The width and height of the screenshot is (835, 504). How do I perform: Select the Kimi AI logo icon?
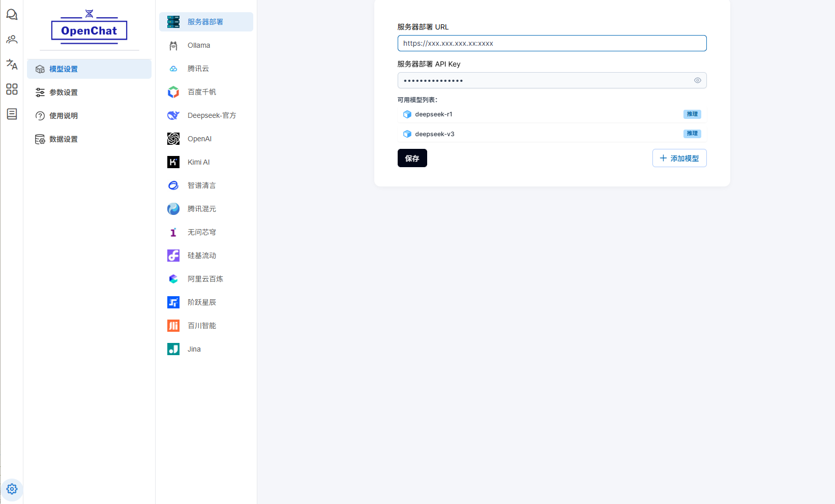coord(173,162)
